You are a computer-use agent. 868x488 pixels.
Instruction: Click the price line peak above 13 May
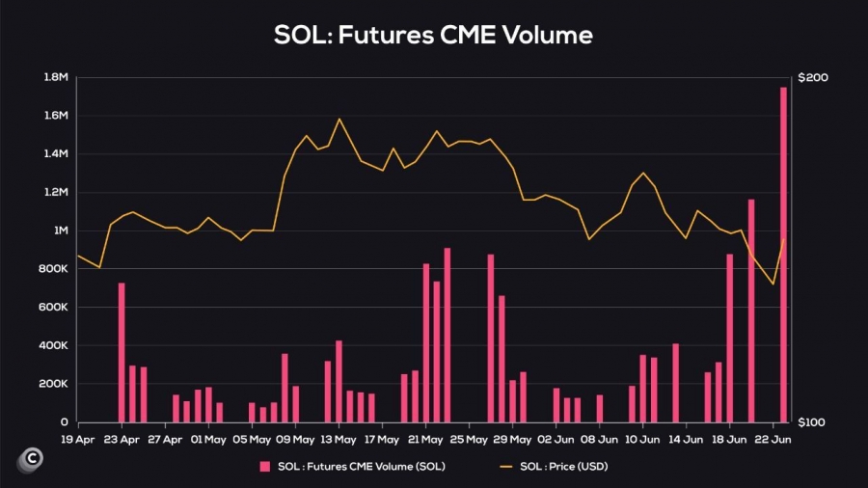point(339,119)
